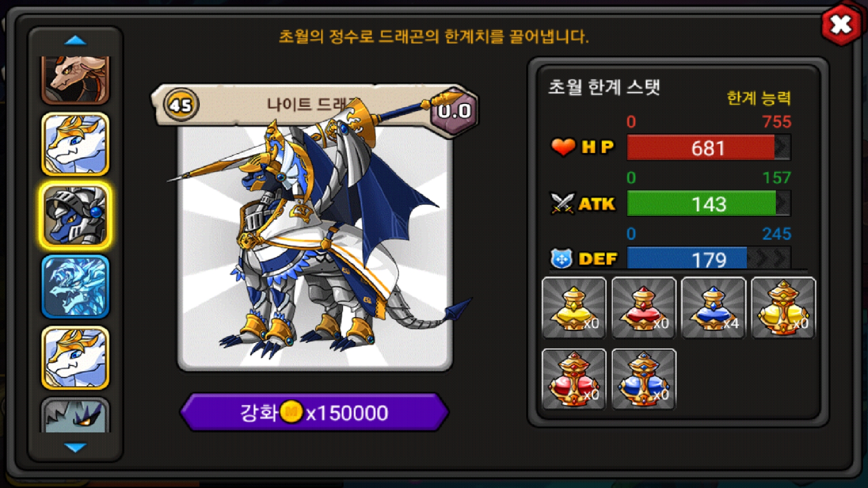Select the large red essence potion
The height and width of the screenshot is (488, 868).
tap(574, 379)
